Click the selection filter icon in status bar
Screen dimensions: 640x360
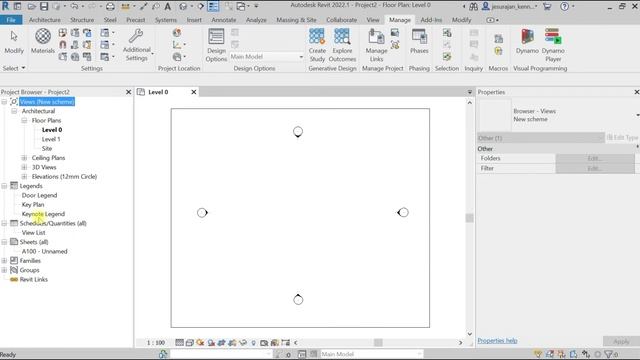[609, 354]
